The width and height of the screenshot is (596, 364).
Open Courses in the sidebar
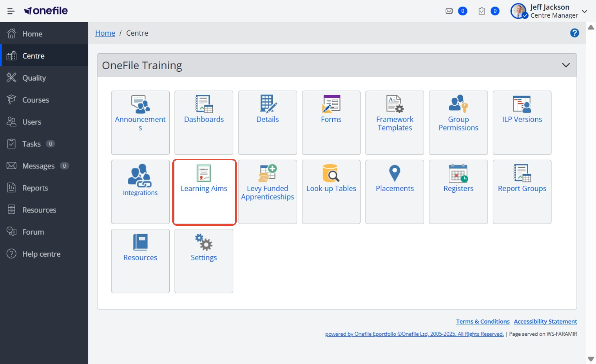pyautogui.click(x=44, y=100)
